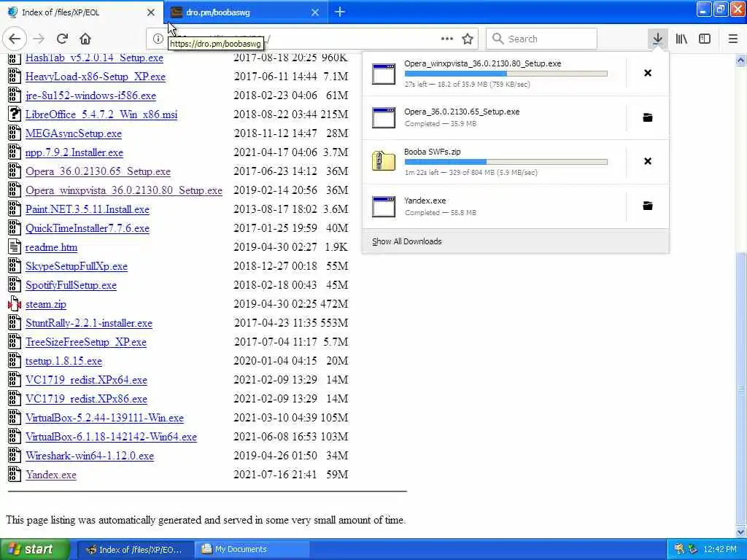This screenshot has height=560, width=747.
Task: Go back with the back arrow button
Action: coord(15,39)
